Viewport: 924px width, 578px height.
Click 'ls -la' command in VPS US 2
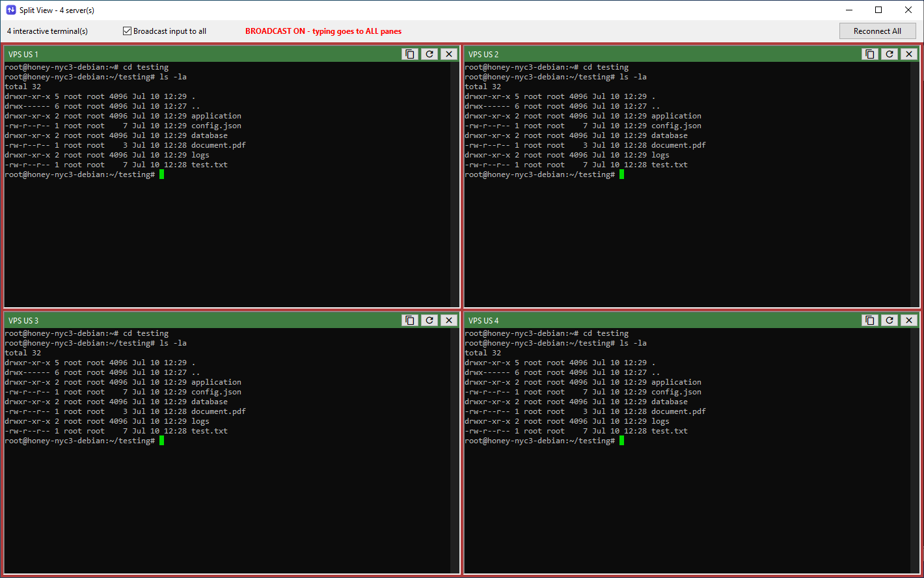tap(633, 77)
